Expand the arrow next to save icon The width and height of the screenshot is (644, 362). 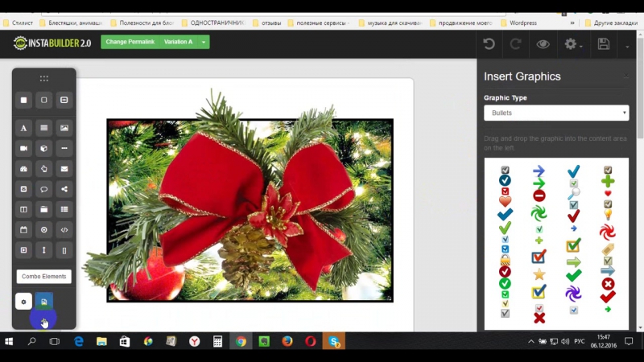[627, 47]
